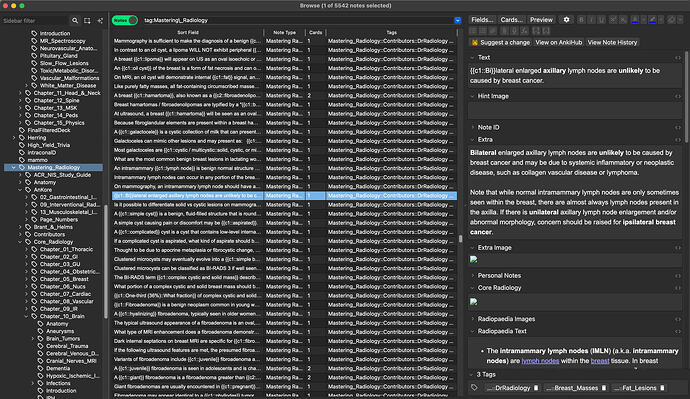Click View on AnkiHub button
690x399 pixels.
[558, 43]
